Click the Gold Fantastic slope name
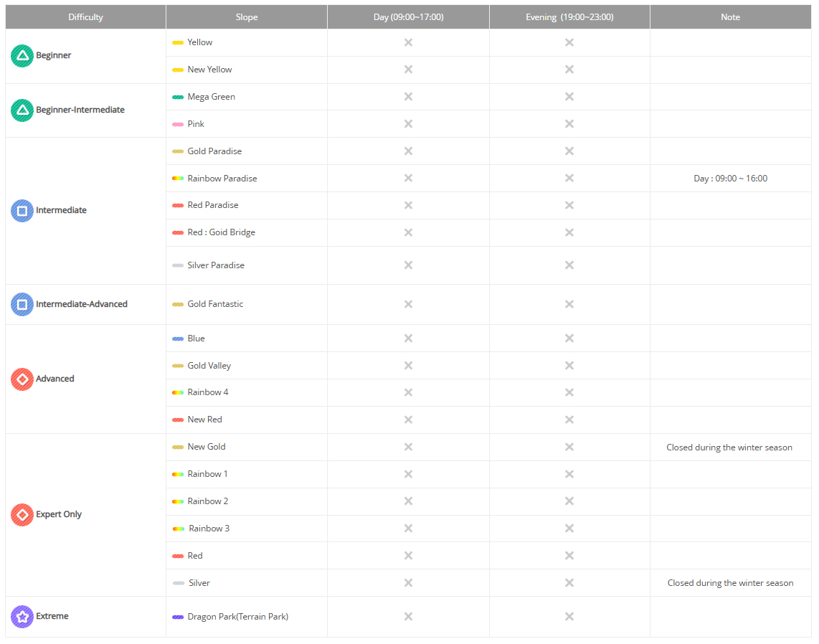This screenshot has width=819, height=644. (x=215, y=304)
